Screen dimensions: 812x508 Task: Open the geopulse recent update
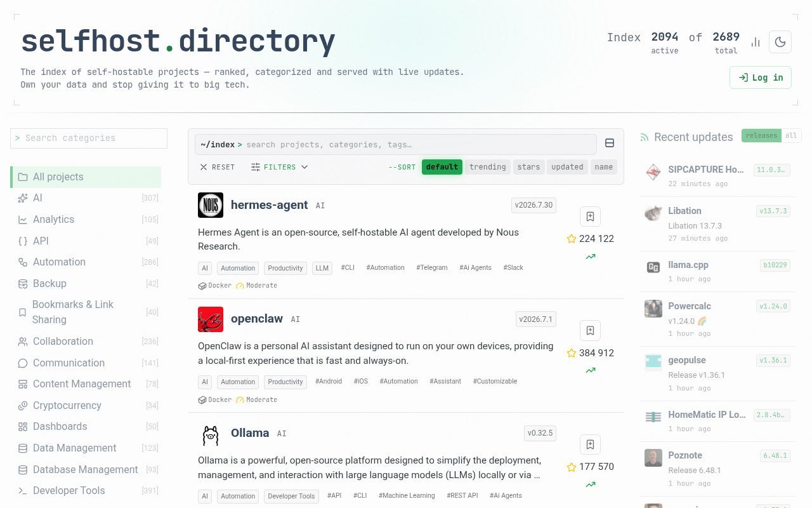click(717, 373)
